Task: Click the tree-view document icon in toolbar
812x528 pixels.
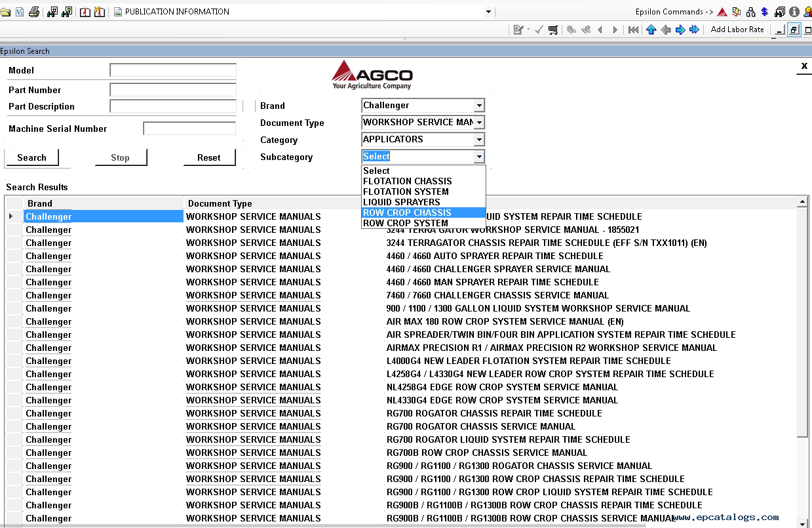Action: [x=20, y=12]
